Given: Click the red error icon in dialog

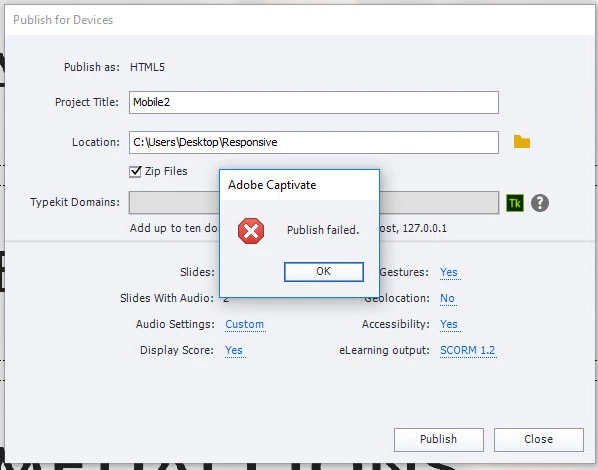Looking at the screenshot, I should 251,231.
